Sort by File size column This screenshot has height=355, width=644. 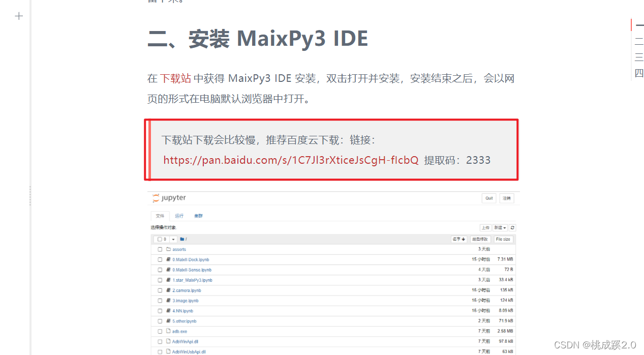pyautogui.click(x=503, y=239)
